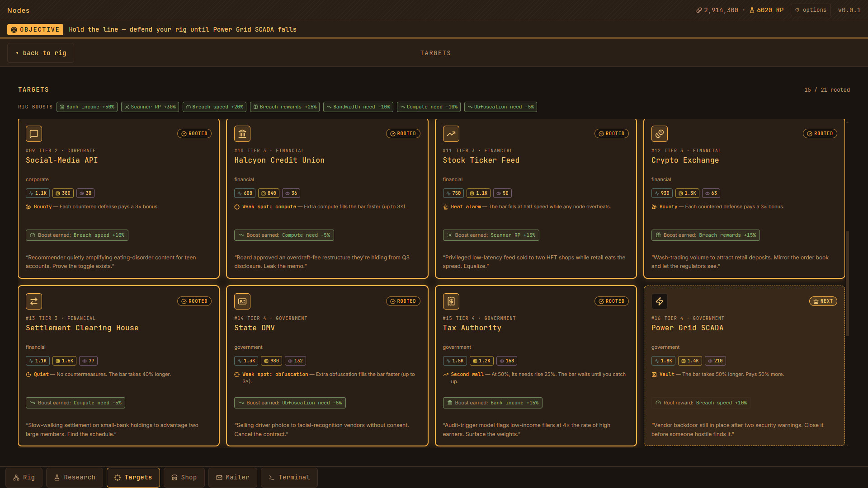The height and width of the screenshot is (488, 868).
Task: Open the Mailer tab
Action: [233, 478]
